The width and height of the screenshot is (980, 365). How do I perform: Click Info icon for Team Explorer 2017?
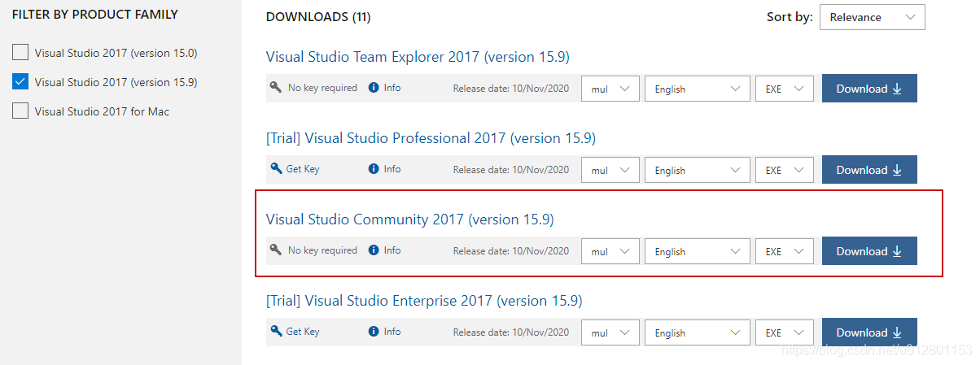(x=374, y=88)
